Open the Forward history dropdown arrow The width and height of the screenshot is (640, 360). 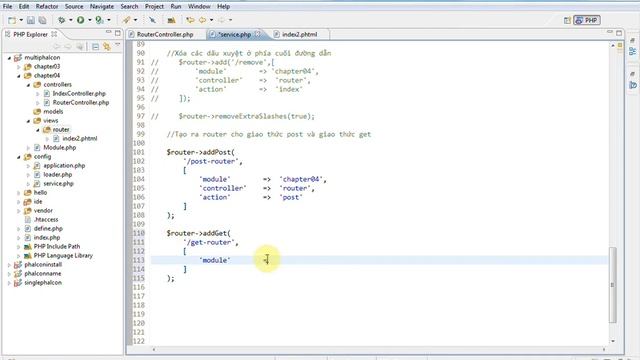coord(231,20)
